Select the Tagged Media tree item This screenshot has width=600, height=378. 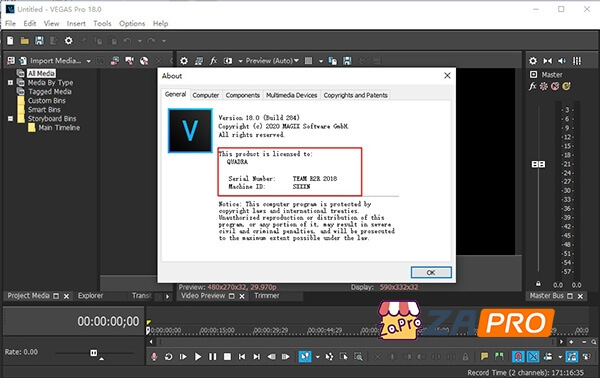50,91
